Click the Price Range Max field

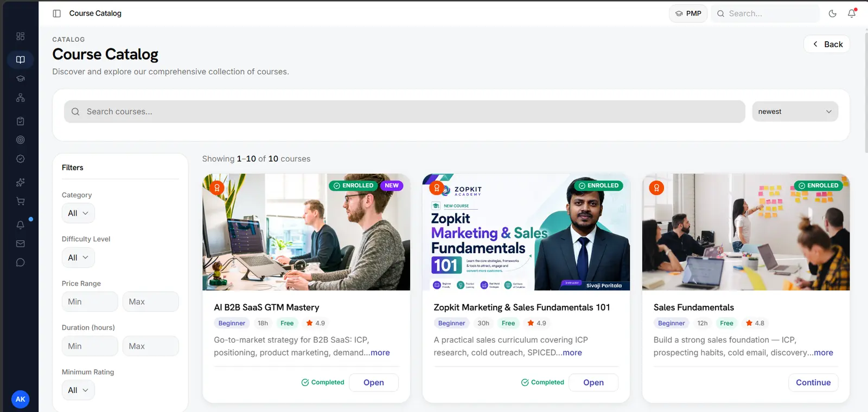click(x=150, y=302)
